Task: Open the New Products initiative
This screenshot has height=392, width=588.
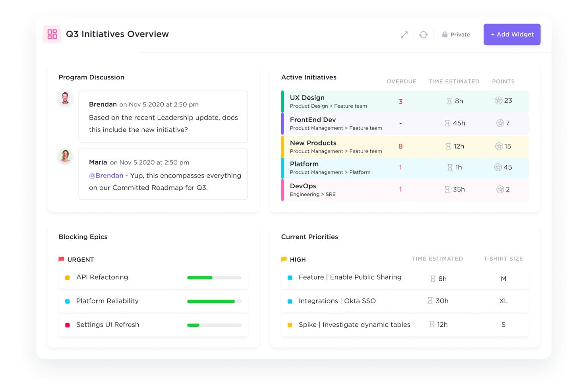Action: [x=405, y=147]
